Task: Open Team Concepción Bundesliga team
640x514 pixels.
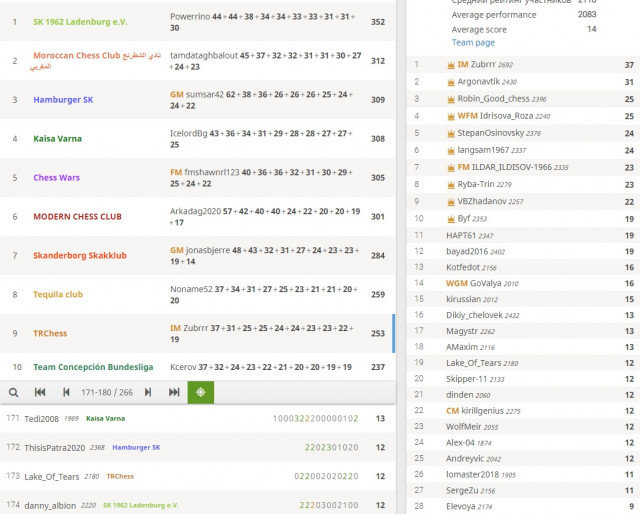Action: click(93, 367)
